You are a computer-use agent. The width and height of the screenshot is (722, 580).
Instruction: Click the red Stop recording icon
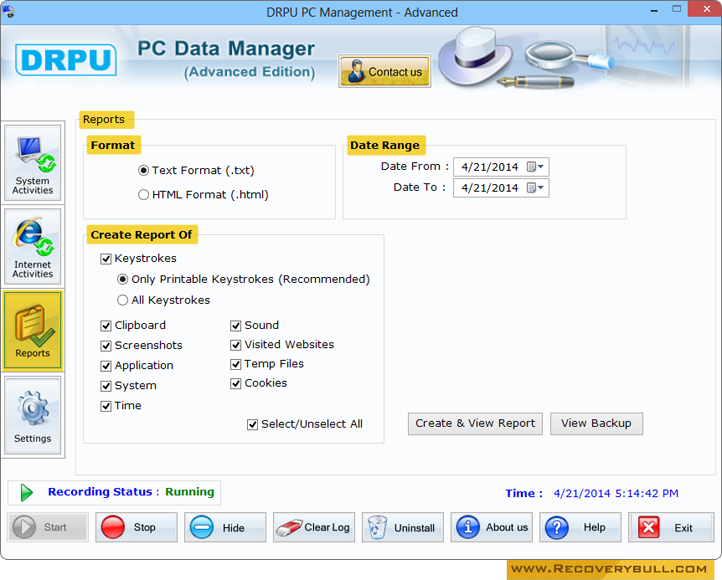click(113, 527)
